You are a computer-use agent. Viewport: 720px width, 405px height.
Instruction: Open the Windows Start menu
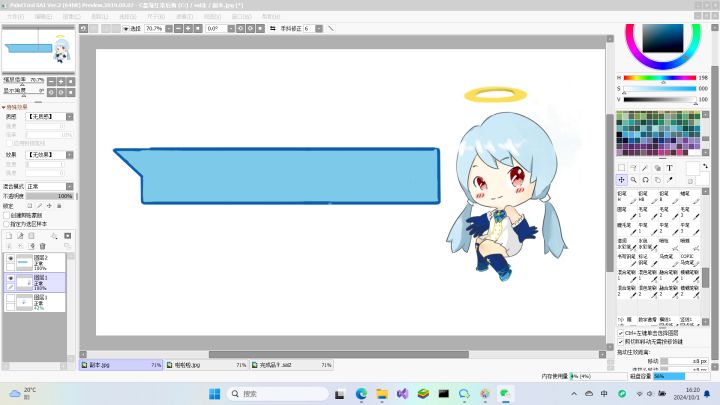coord(214,394)
